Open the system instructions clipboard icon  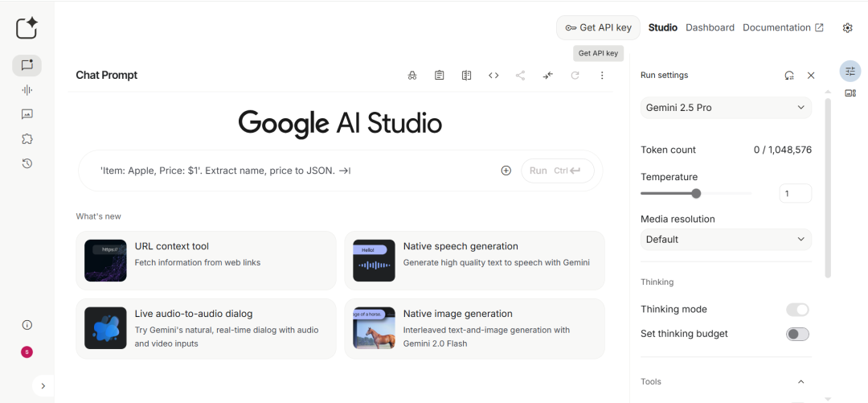click(439, 76)
